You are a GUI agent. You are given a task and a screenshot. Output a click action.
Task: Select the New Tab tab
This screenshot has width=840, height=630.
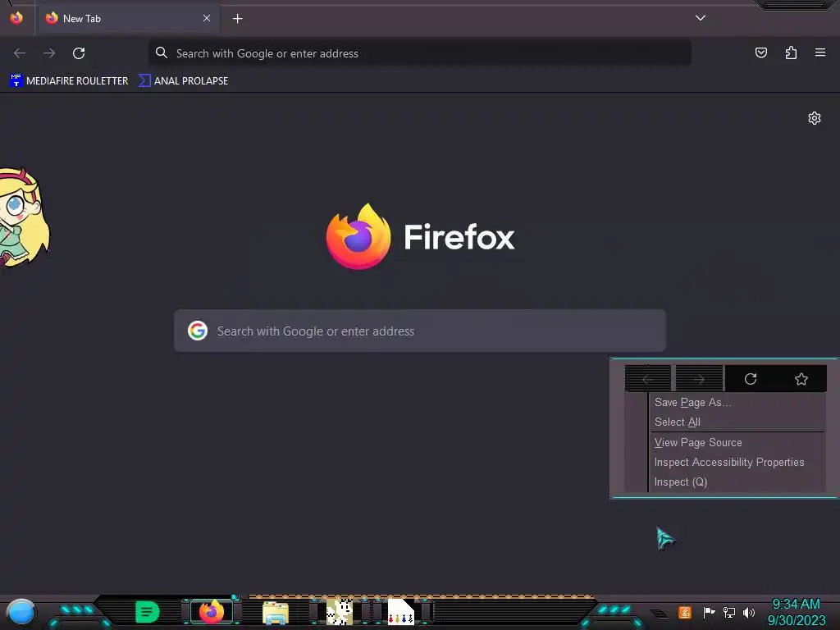(x=127, y=19)
